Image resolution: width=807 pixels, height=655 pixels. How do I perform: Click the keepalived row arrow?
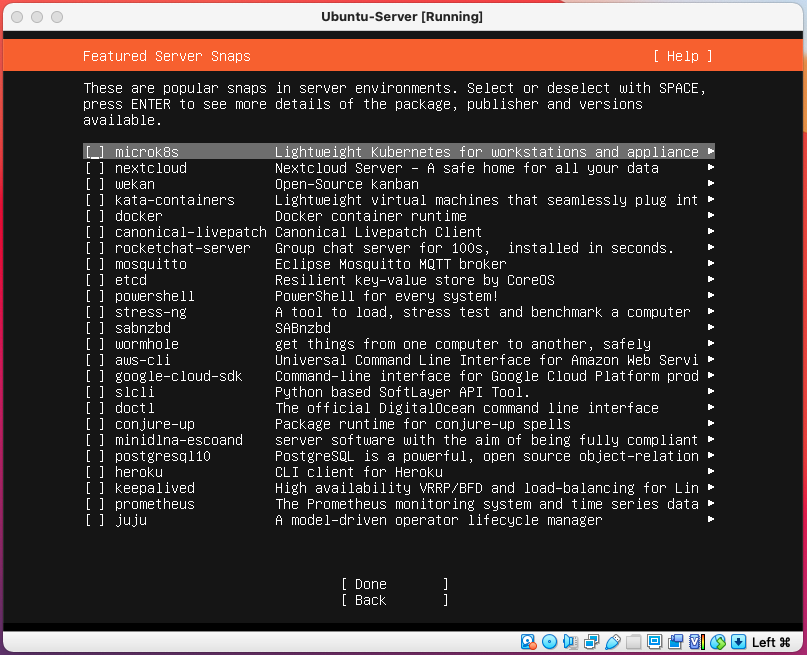(711, 487)
